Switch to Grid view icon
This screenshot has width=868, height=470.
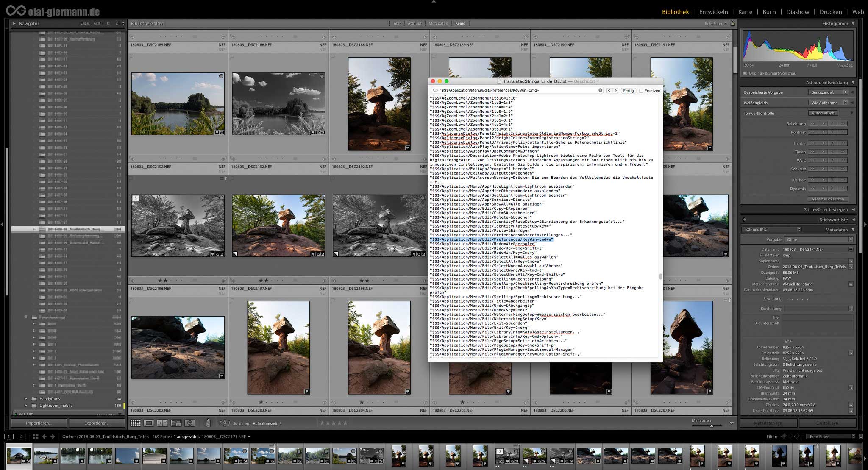click(135, 423)
